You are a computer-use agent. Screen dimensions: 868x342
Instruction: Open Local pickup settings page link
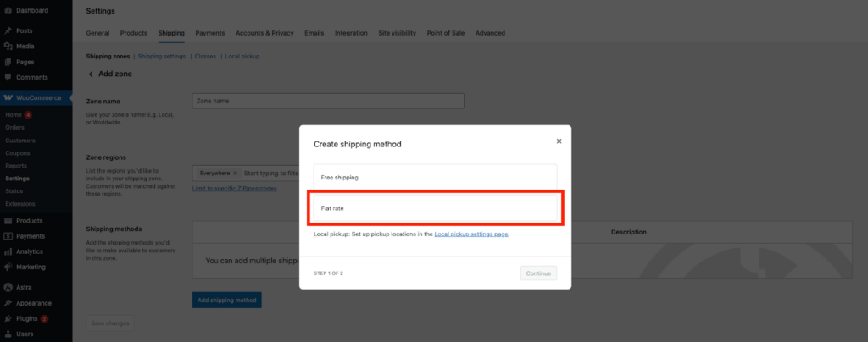pyautogui.click(x=471, y=234)
